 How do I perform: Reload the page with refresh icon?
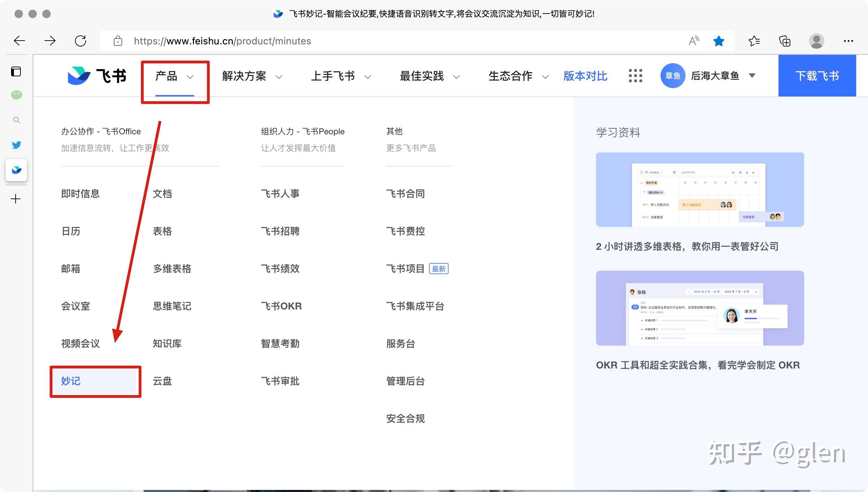tap(80, 41)
